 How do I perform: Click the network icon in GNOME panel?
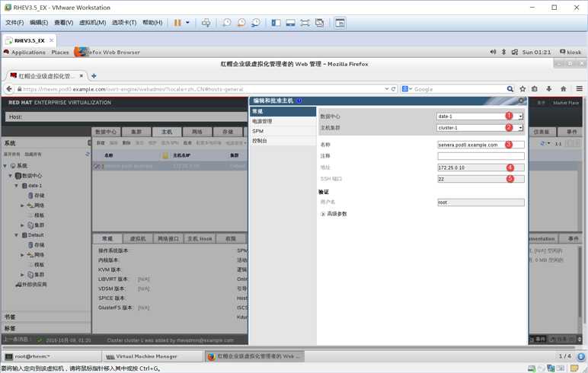click(515, 52)
